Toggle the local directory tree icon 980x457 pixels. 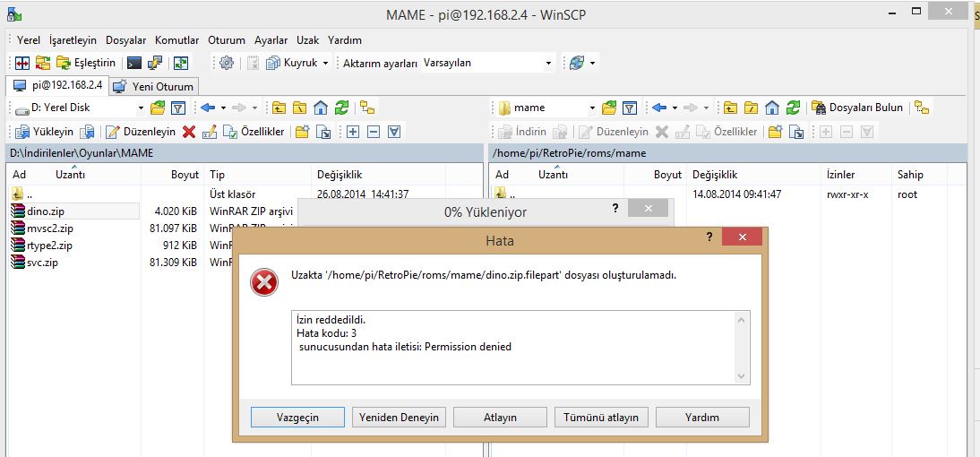click(367, 108)
